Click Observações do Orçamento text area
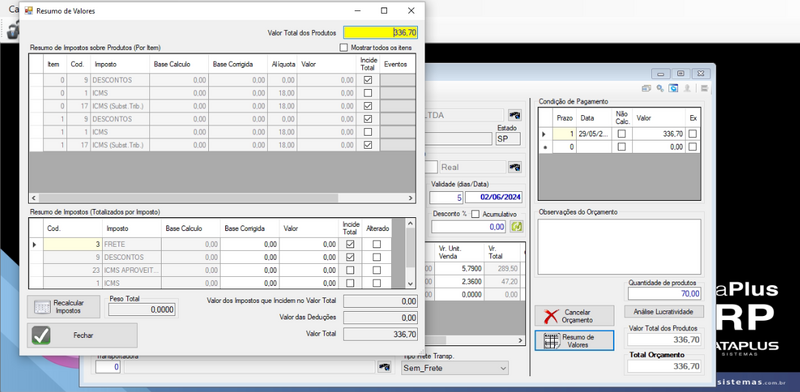The height and width of the screenshot is (392, 800). pyautogui.click(x=619, y=247)
